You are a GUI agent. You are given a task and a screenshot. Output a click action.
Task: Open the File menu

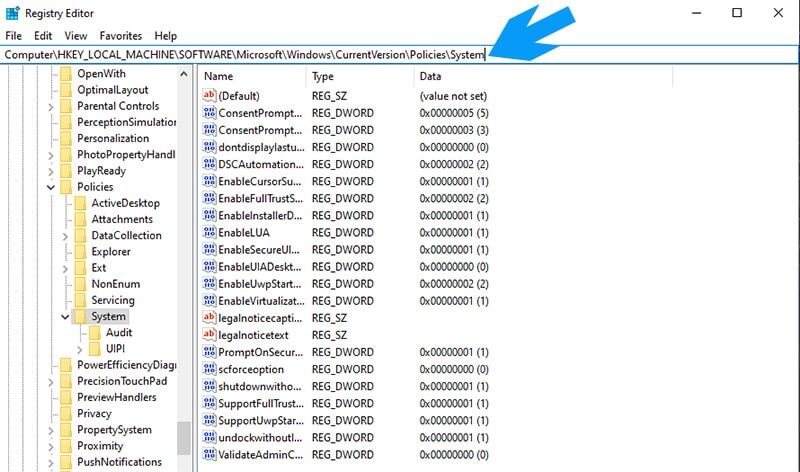click(13, 36)
